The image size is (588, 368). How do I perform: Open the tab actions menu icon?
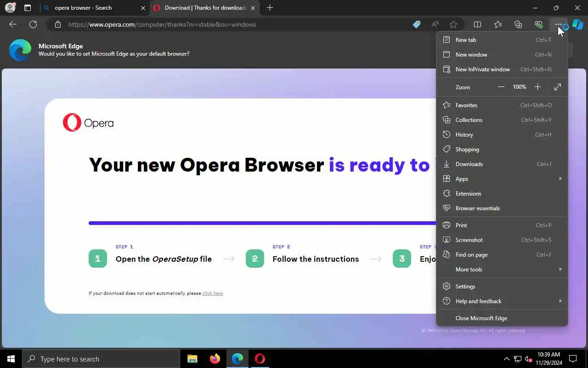[x=28, y=8]
